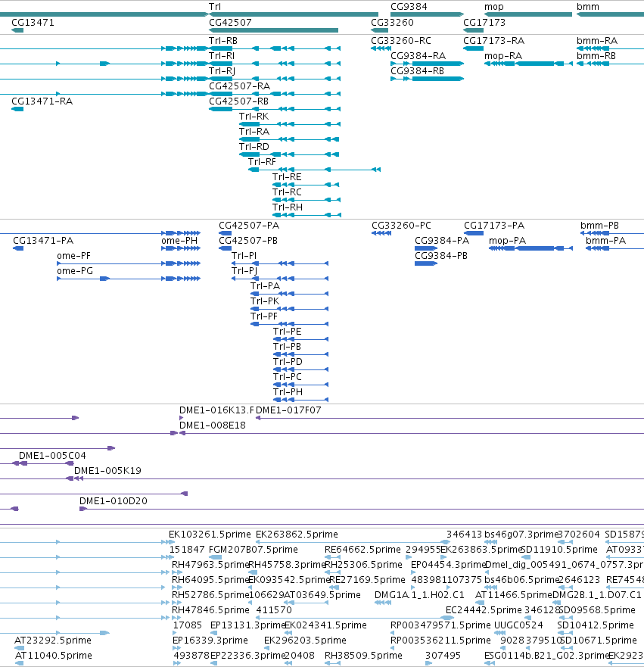Open the Trl-PH protein label
The height and width of the screenshot is (667, 644).
click(288, 391)
